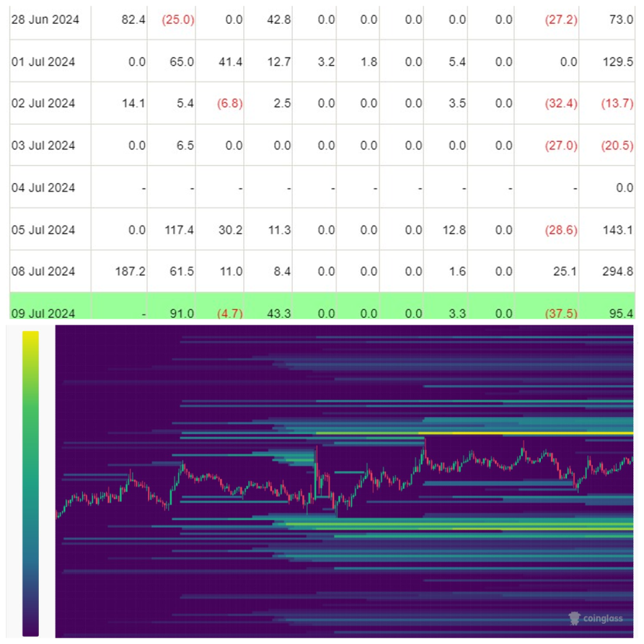This screenshot has height=644, width=644.
Task: Click the 95.4 total cell
Action: [x=621, y=314]
